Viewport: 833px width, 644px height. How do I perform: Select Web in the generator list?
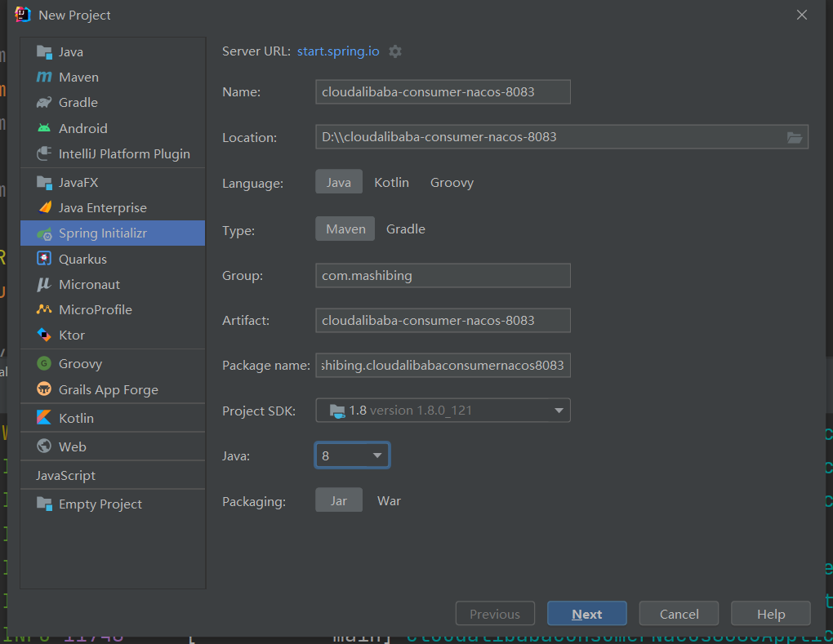(113, 446)
